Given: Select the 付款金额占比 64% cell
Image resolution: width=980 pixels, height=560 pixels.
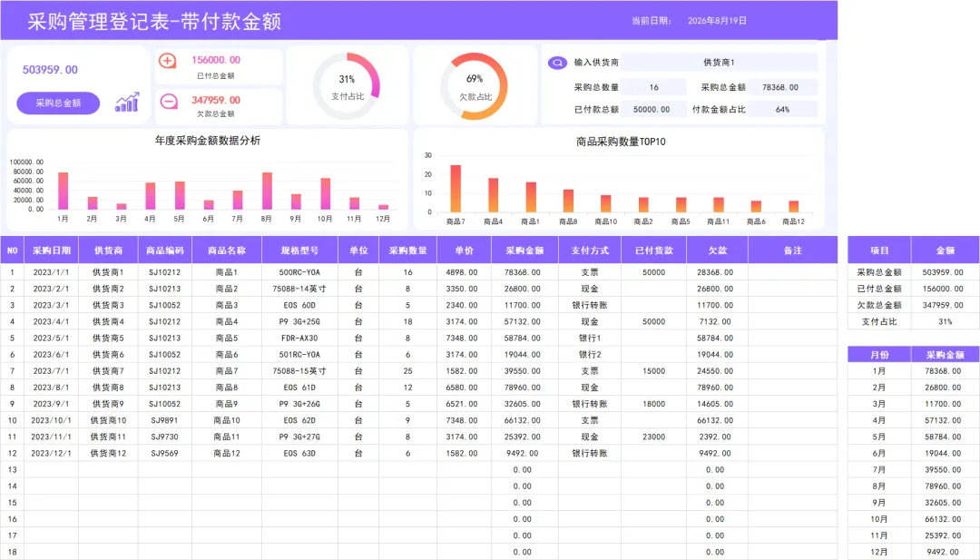Looking at the screenshot, I should tap(782, 110).
